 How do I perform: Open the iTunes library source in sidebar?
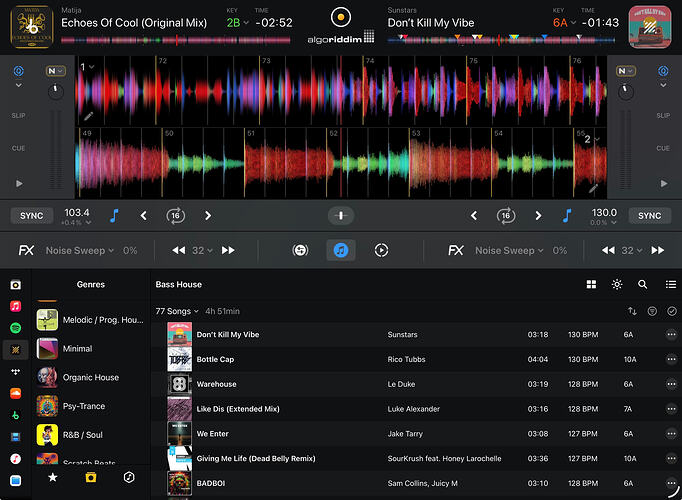coord(16,459)
